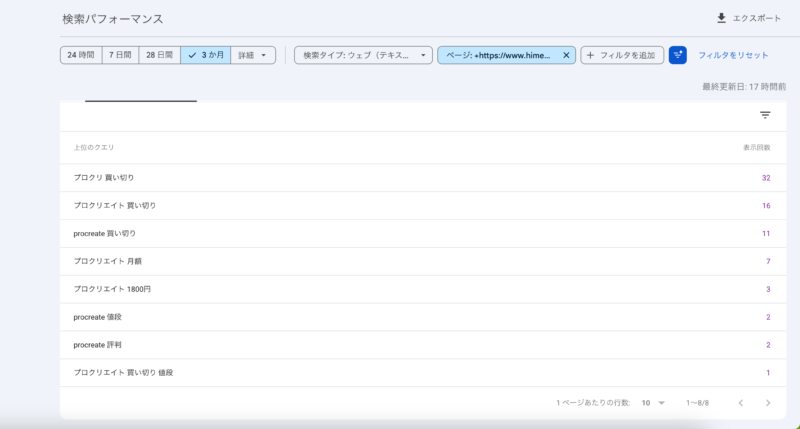Select the 3 か月 date range

pos(206,55)
